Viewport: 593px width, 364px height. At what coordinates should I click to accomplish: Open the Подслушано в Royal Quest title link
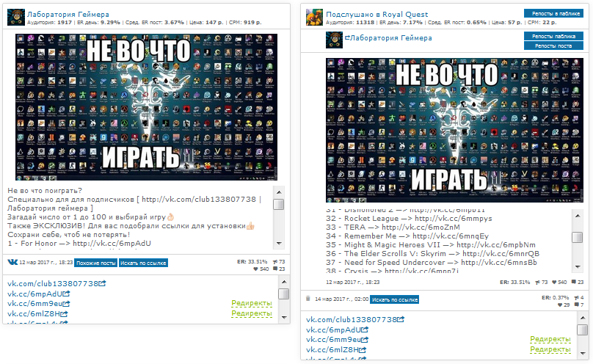[x=377, y=15]
